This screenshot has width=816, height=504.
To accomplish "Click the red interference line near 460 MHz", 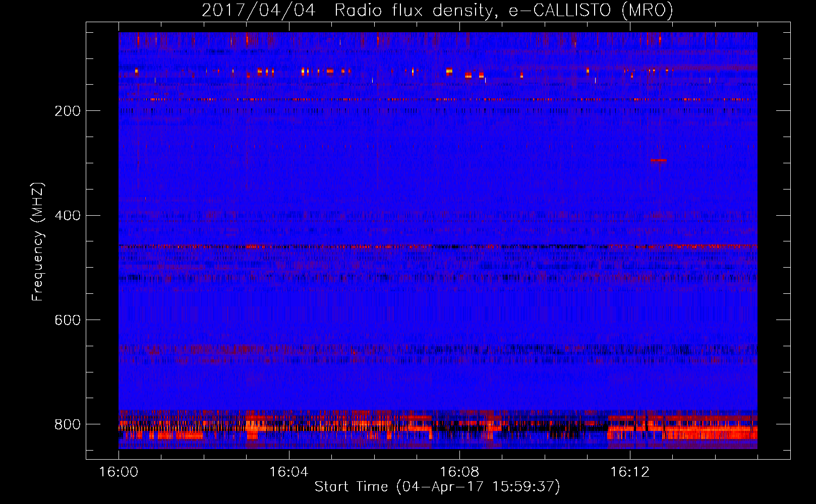I will pyautogui.click(x=438, y=247).
